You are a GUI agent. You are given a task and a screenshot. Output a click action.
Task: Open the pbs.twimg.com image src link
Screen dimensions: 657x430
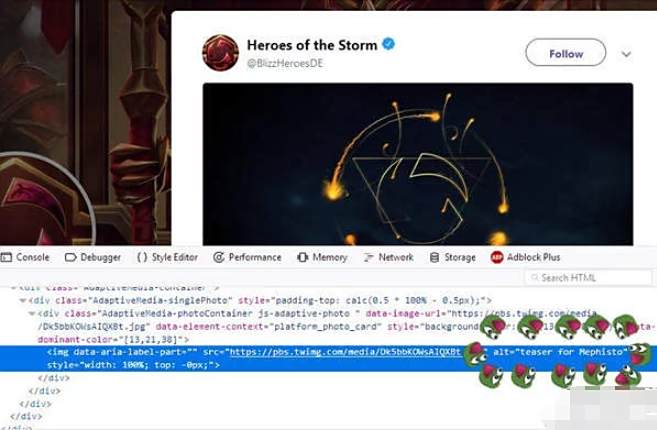(x=345, y=352)
